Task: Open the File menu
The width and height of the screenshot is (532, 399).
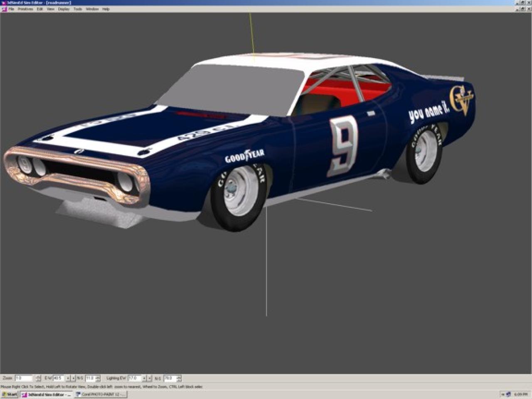Action: coord(11,9)
